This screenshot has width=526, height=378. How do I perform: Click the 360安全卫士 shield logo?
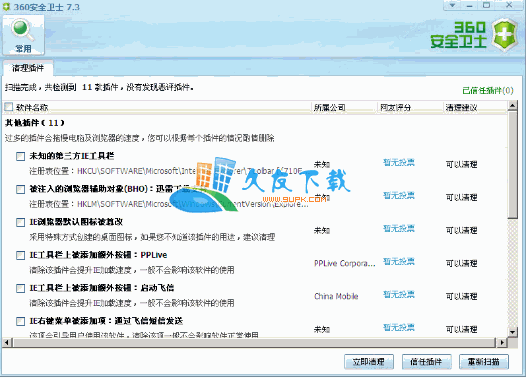(505, 35)
